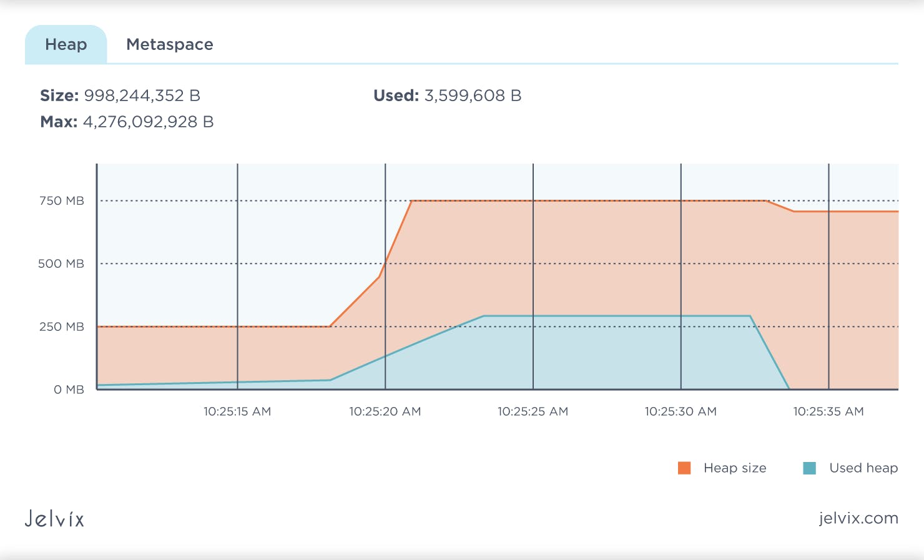The width and height of the screenshot is (924, 560).
Task: Select the 10:25:15 AM time marker
Action: point(237,411)
